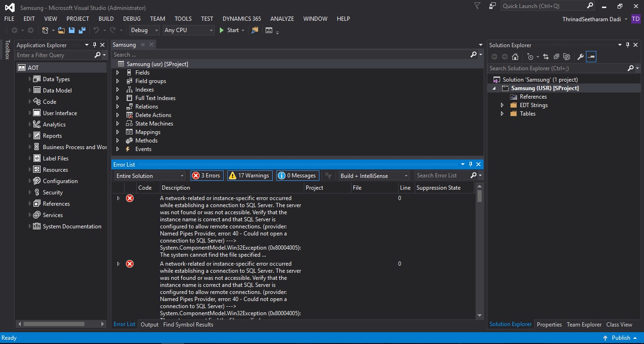Open the Properties tab beside Solution Explorer

coord(549,325)
